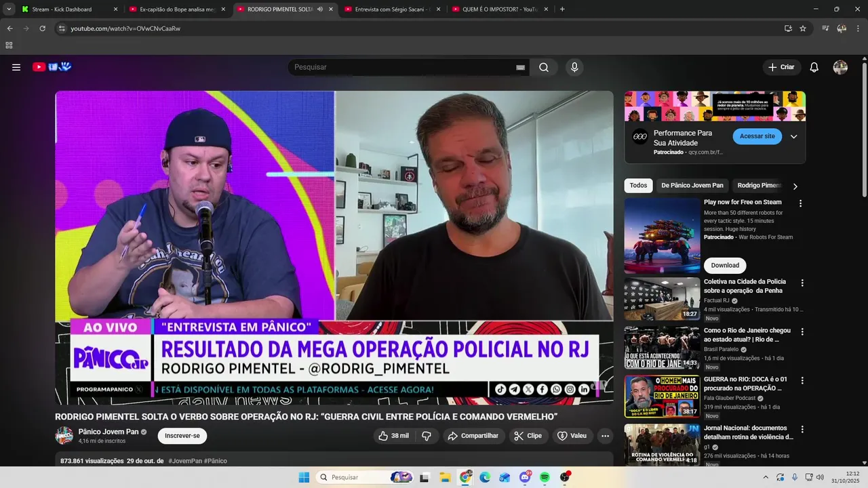Viewport: 868px width, 488px height.
Task: Click Criar create button
Action: click(781, 67)
